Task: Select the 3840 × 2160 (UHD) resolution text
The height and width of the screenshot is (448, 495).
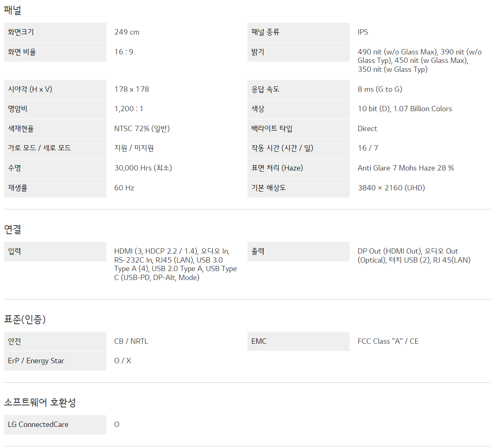Action: 391,188
